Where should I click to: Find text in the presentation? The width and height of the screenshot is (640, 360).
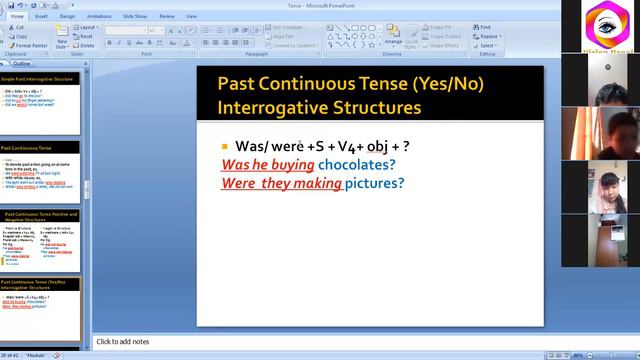(482, 27)
